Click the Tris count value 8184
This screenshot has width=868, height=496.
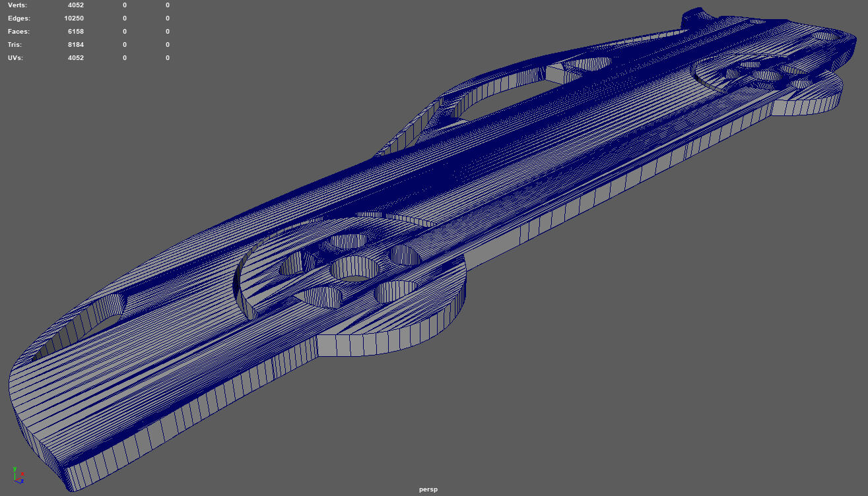pyautogui.click(x=75, y=45)
